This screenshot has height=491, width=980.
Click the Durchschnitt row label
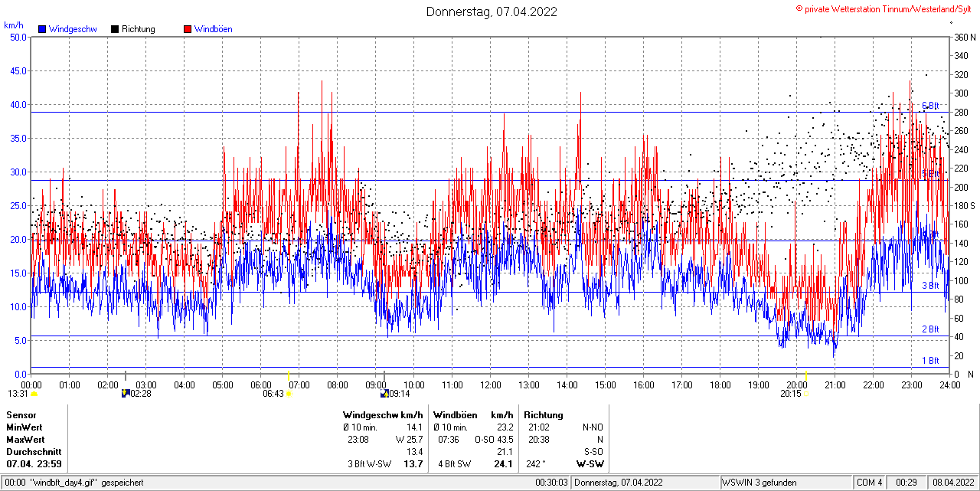(x=34, y=452)
